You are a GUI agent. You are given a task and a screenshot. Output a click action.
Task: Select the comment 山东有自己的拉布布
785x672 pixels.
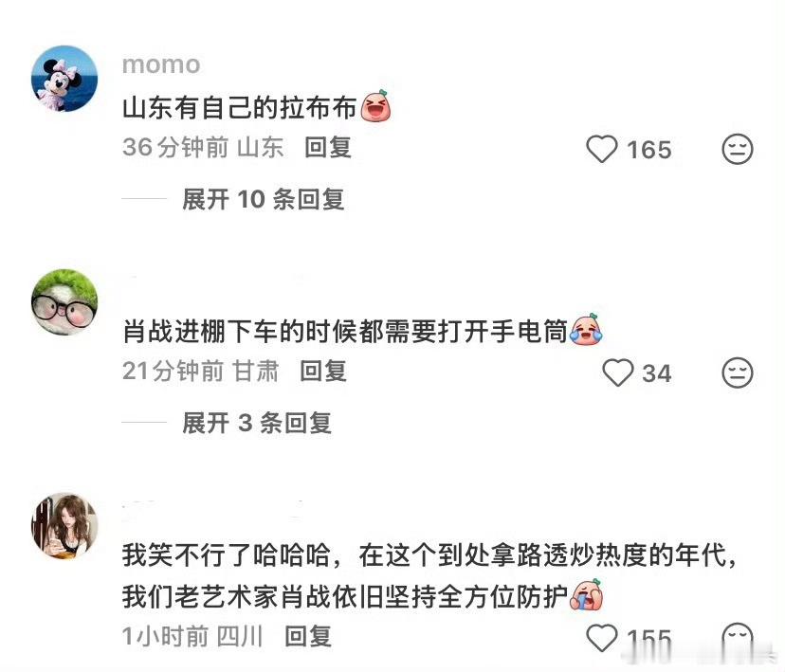point(256,107)
